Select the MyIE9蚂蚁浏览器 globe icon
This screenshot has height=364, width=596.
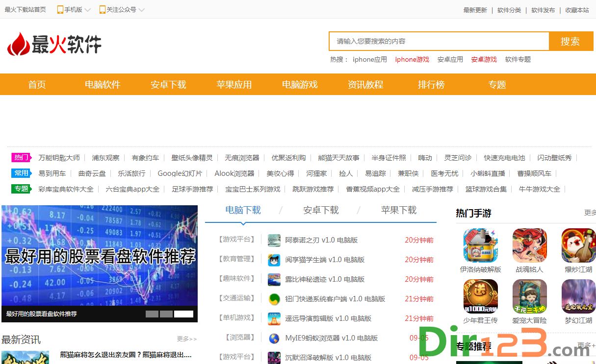pos(274,338)
